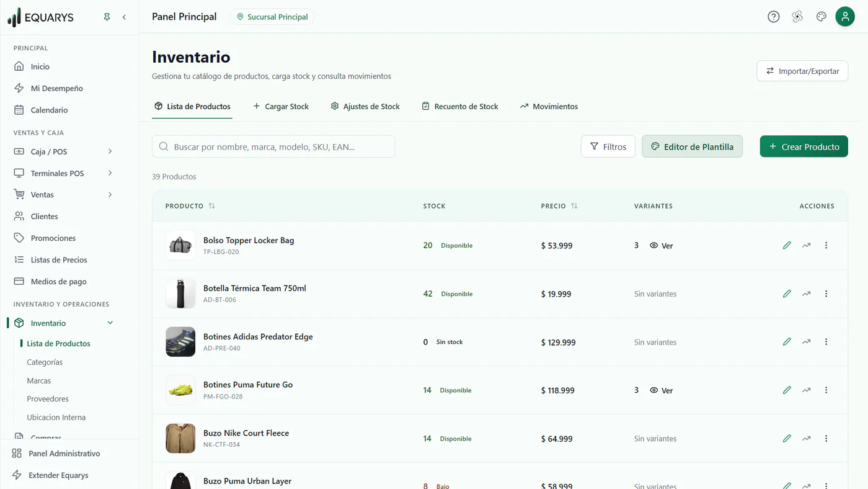Sort the table by the Producto column
The image size is (868, 489).
(x=190, y=205)
